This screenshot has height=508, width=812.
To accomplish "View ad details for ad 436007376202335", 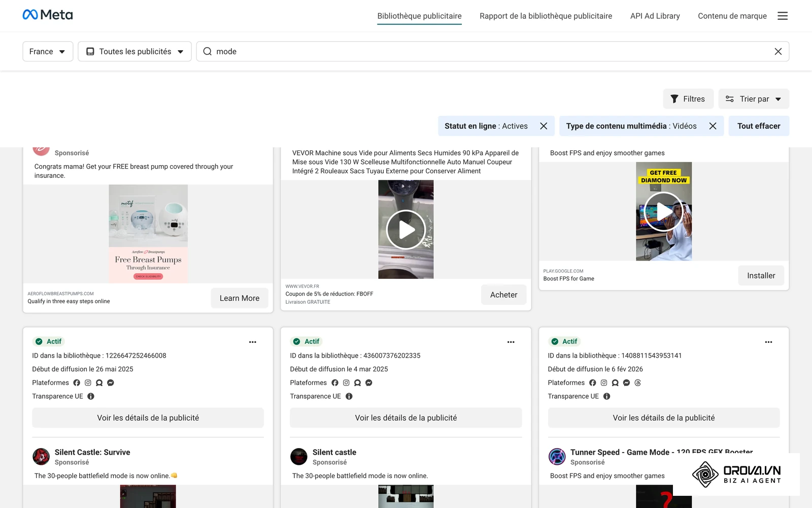I will 406,418.
